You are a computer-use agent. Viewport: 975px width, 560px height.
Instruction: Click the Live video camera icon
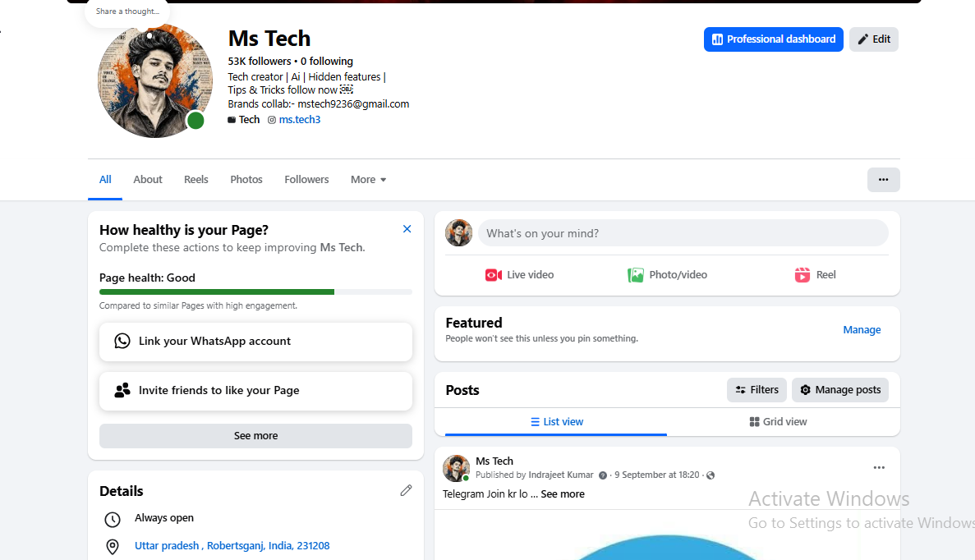tap(494, 275)
